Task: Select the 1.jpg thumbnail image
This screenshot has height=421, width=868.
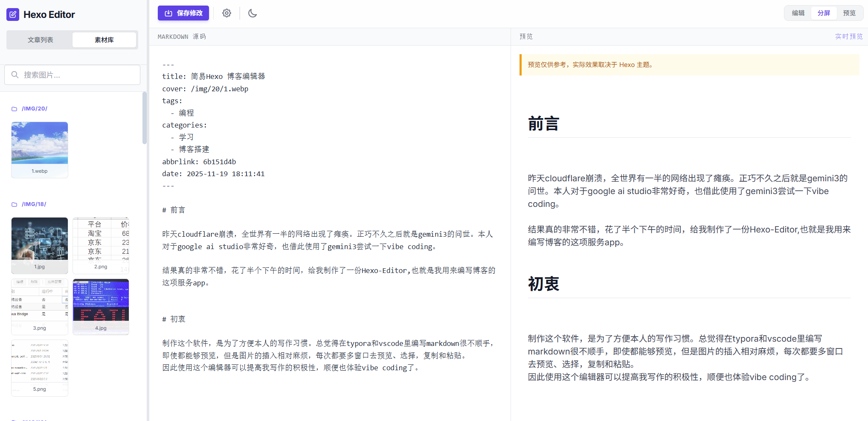Action: [x=40, y=239]
